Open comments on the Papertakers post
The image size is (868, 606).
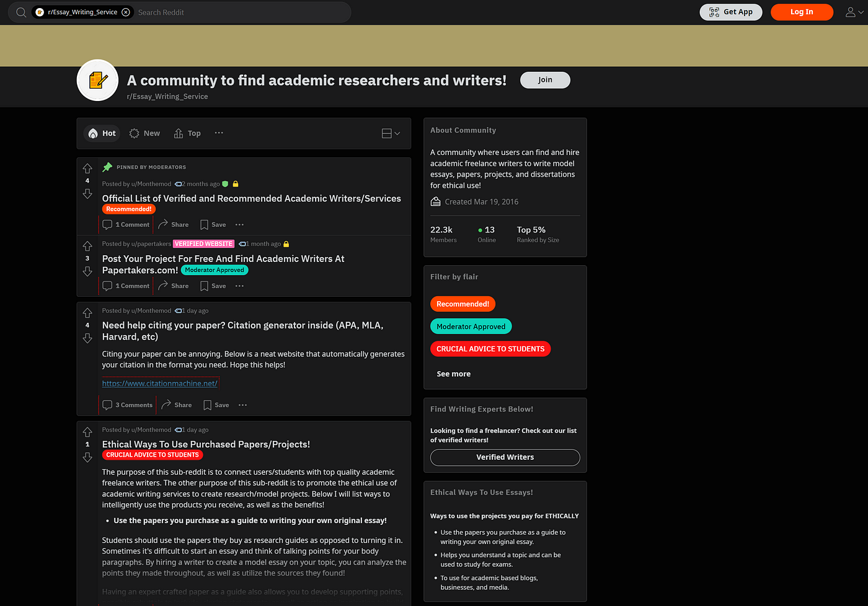[x=126, y=286]
